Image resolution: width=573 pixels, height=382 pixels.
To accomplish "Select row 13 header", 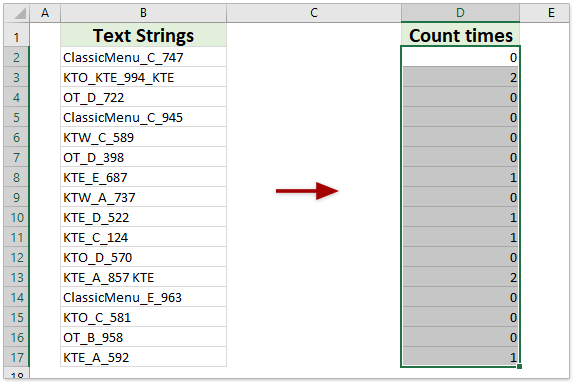I will point(16,277).
